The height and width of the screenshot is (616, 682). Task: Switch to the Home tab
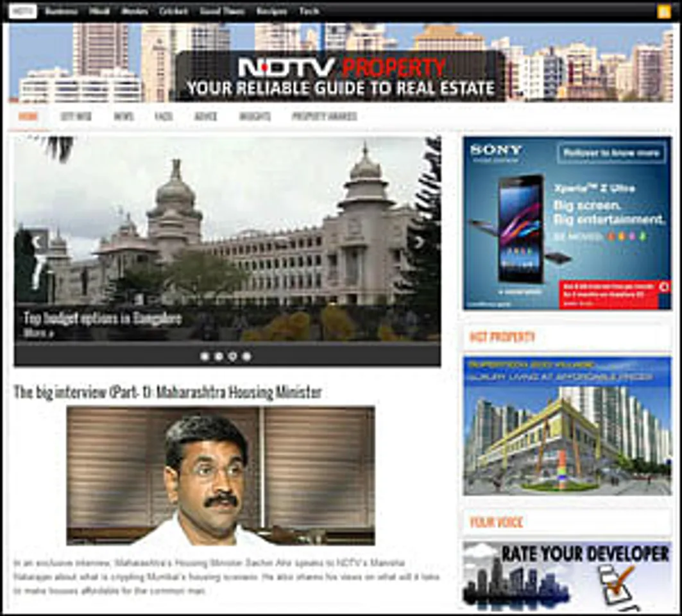pyautogui.click(x=28, y=117)
